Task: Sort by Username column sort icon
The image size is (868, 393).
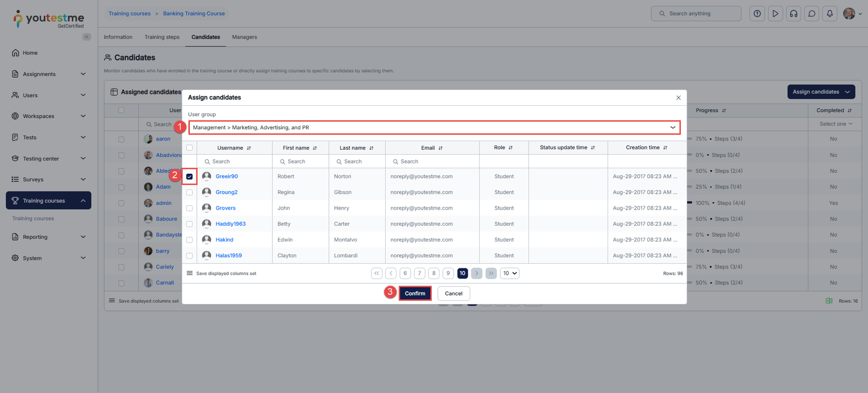Action: coord(249,148)
